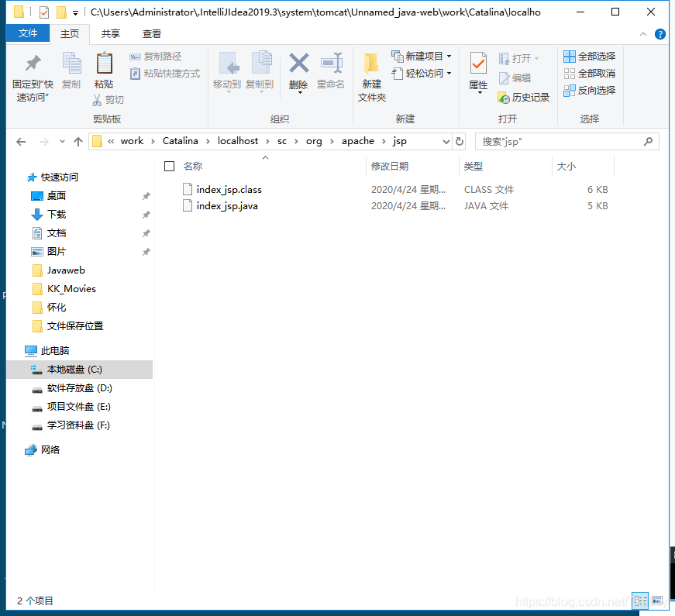The height and width of the screenshot is (616, 675).
Task: Click the Refresh button by address bar
Action: click(460, 142)
